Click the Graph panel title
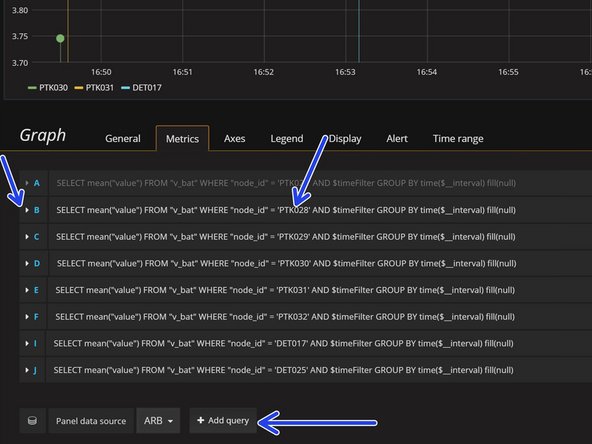Viewport: 592px width, 444px height. pos(43,135)
